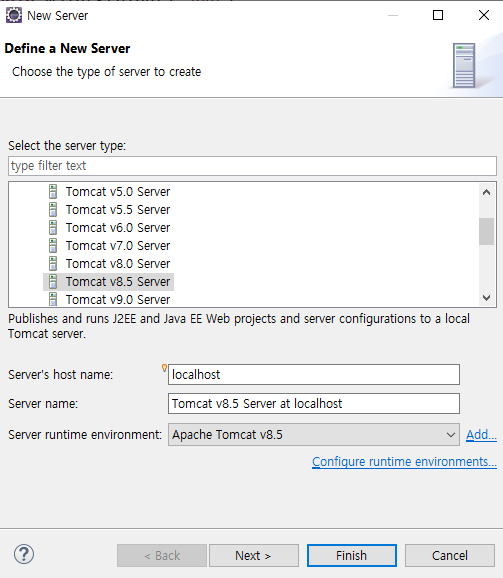Select Tomcat v9.0 Server in list
Image resolution: width=503 pixels, height=578 pixels.
click(x=118, y=299)
